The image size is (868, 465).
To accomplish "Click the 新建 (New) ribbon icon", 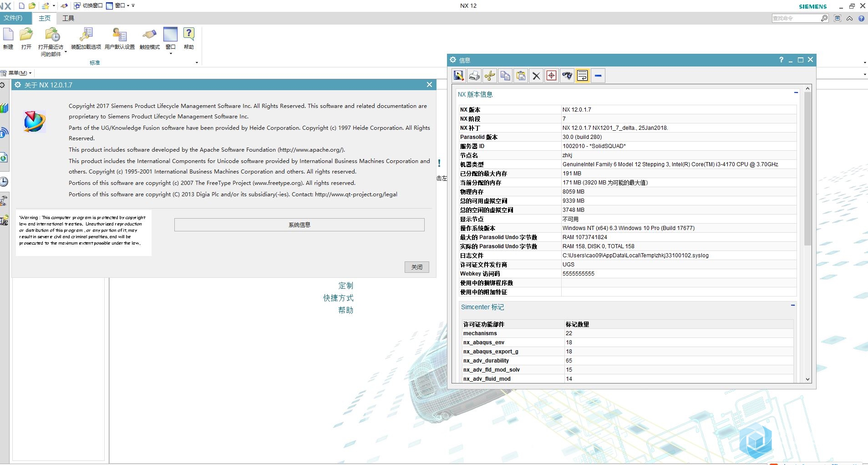I will point(8,39).
